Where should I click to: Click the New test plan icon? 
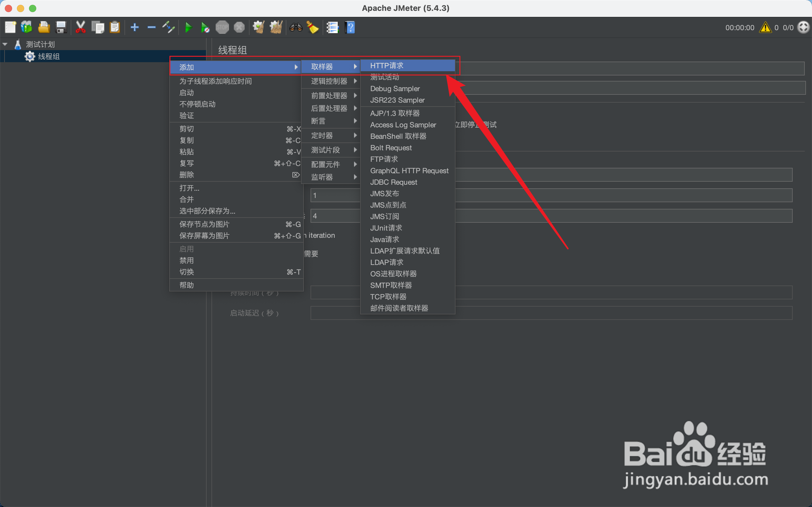click(10, 27)
